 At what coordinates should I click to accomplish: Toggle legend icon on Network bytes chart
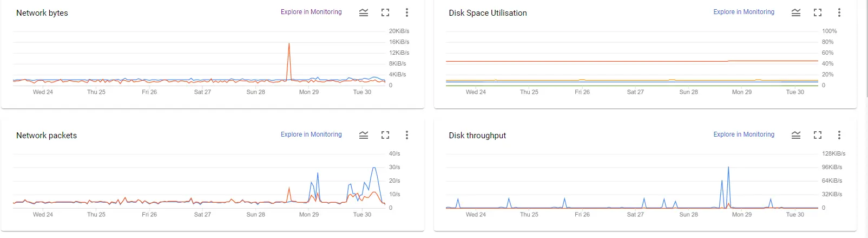click(x=364, y=12)
